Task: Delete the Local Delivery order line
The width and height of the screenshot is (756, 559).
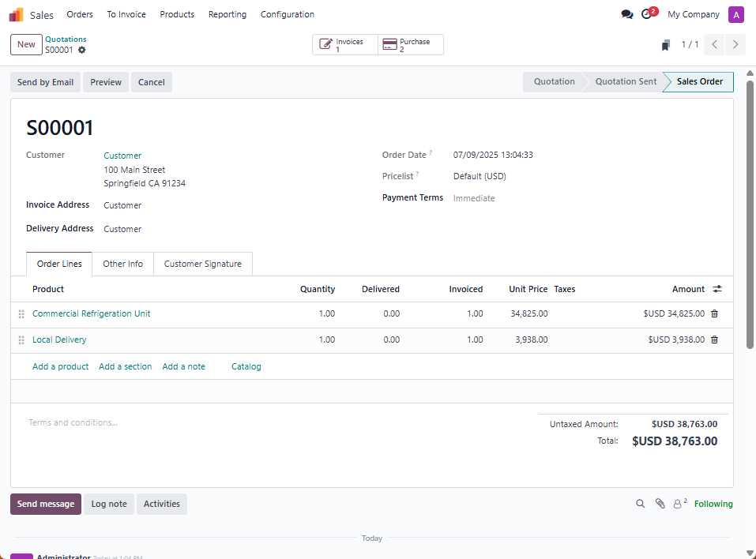Action: pos(714,340)
